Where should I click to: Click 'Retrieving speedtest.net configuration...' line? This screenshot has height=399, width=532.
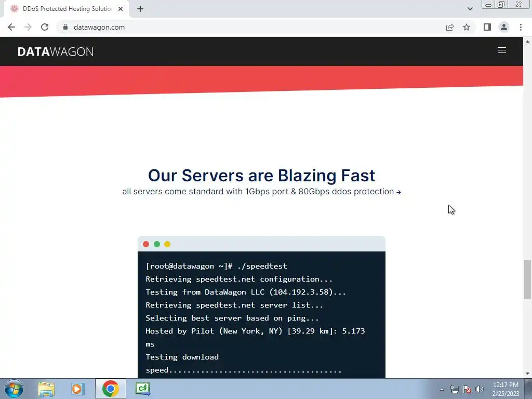pyautogui.click(x=239, y=279)
